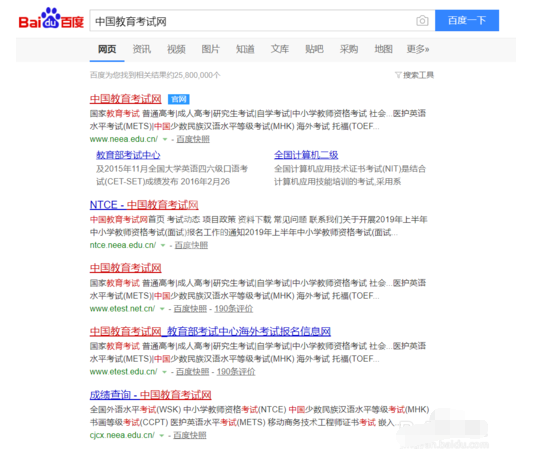Expand dropdown arrow next to www.etest.edu.cn/
The height and width of the screenshot is (449, 557).
pyautogui.click(x=164, y=372)
